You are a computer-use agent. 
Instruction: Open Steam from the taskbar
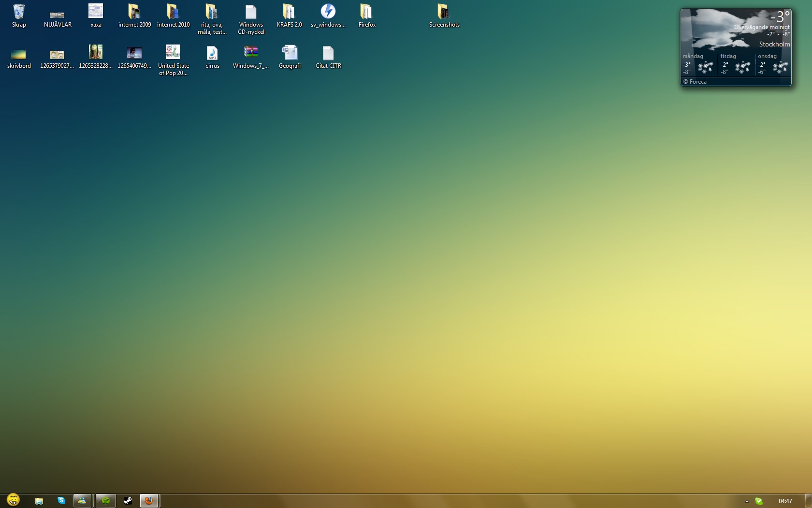(128, 501)
